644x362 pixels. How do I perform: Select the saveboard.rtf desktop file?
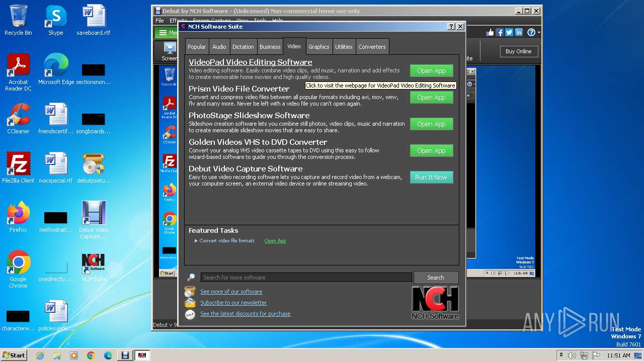tap(94, 21)
